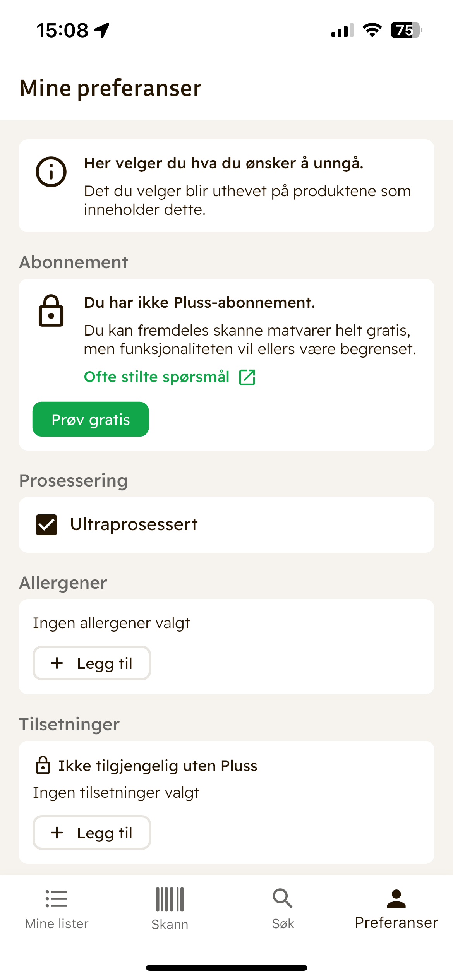Tap the external link icon
The width and height of the screenshot is (453, 980).
click(247, 377)
